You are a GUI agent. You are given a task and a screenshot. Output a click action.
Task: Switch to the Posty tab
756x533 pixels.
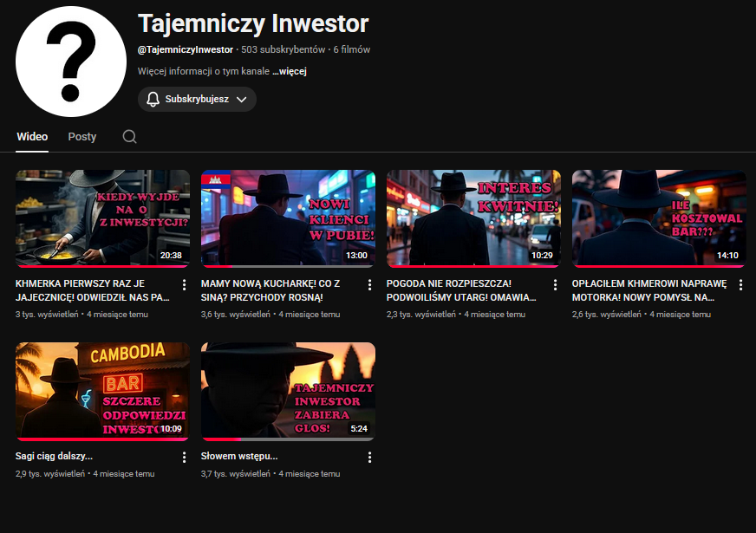point(82,137)
